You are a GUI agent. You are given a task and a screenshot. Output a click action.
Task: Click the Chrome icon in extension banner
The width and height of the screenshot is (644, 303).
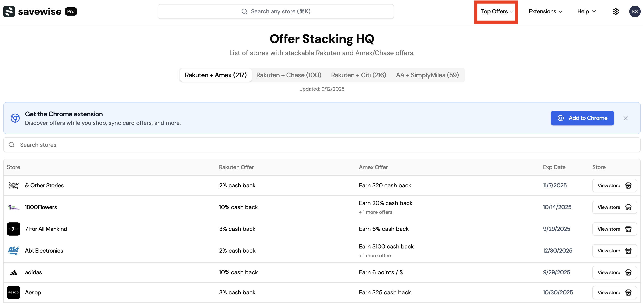(15, 118)
